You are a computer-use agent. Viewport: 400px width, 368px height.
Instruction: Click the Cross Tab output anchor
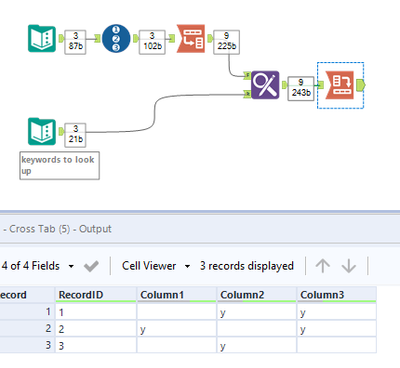tap(361, 85)
